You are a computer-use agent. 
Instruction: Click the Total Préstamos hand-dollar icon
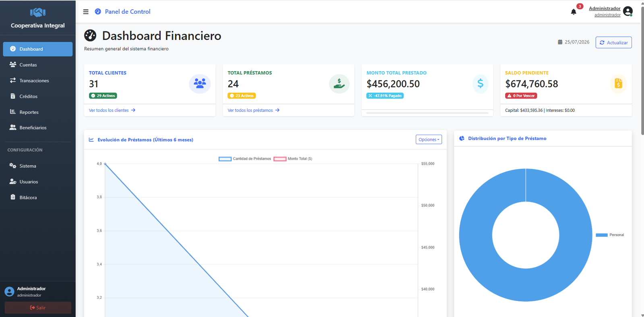point(339,84)
